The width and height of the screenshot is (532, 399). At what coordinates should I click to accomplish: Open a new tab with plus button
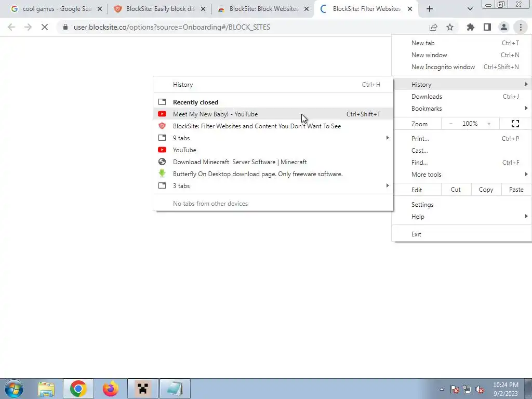430,9
